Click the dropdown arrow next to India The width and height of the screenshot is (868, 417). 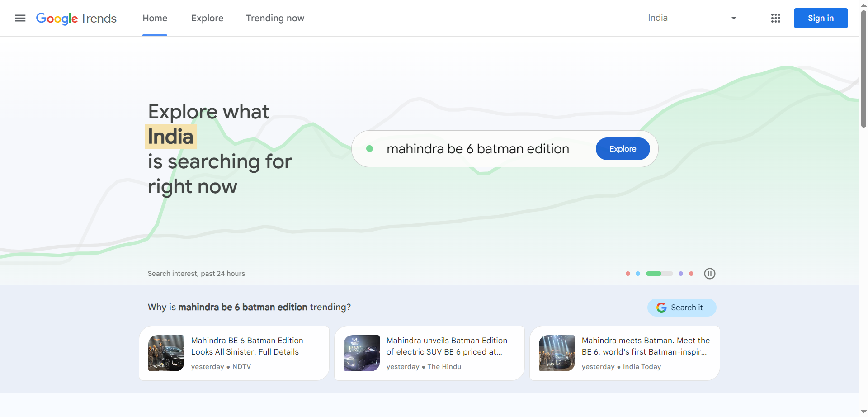point(734,18)
